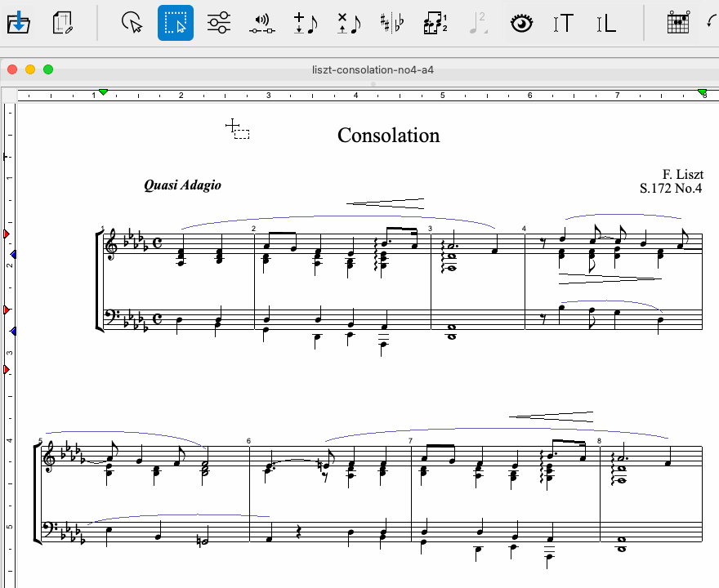Select the common time signature on first bass staff
This screenshot has height=588, width=719.
157,319
